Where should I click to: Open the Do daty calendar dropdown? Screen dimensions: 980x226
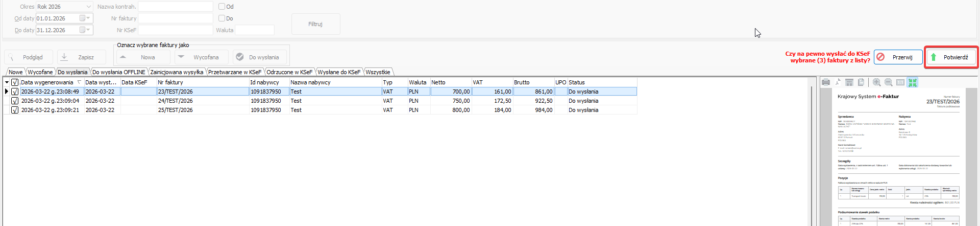[x=88, y=30]
